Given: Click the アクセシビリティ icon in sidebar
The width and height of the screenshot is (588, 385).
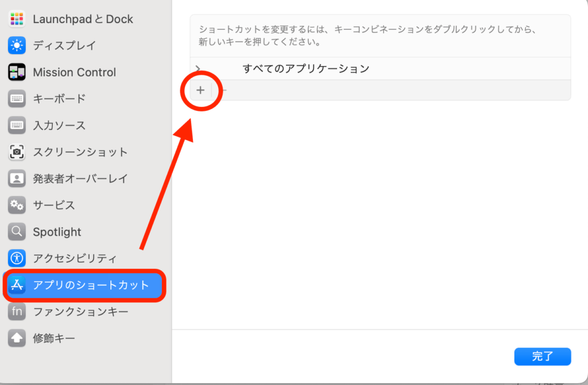Looking at the screenshot, I should (x=17, y=259).
